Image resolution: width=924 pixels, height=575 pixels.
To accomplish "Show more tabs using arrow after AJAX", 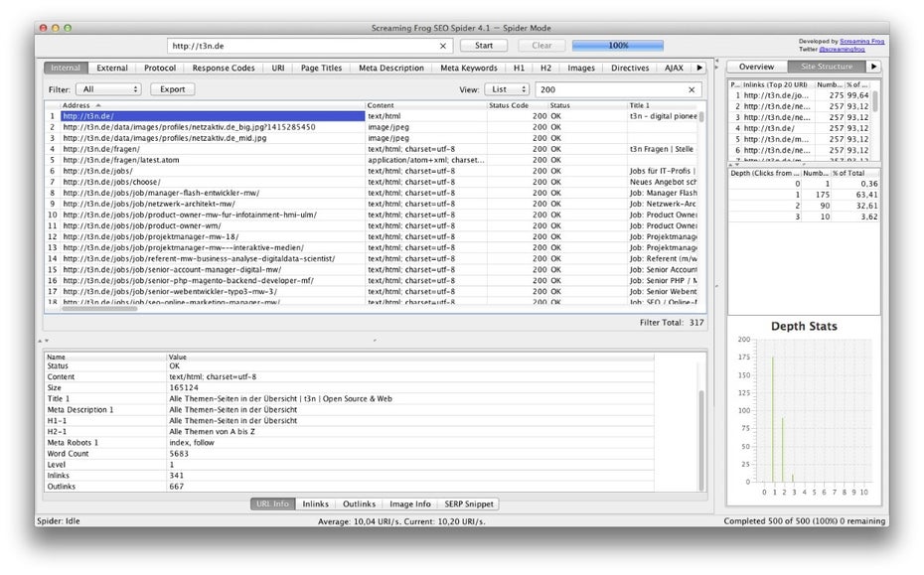I will point(699,68).
